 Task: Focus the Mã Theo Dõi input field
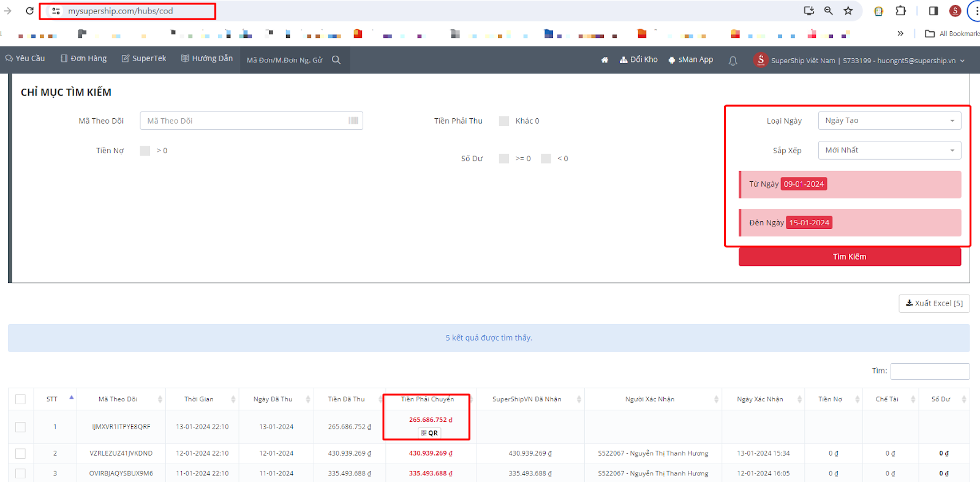251,121
